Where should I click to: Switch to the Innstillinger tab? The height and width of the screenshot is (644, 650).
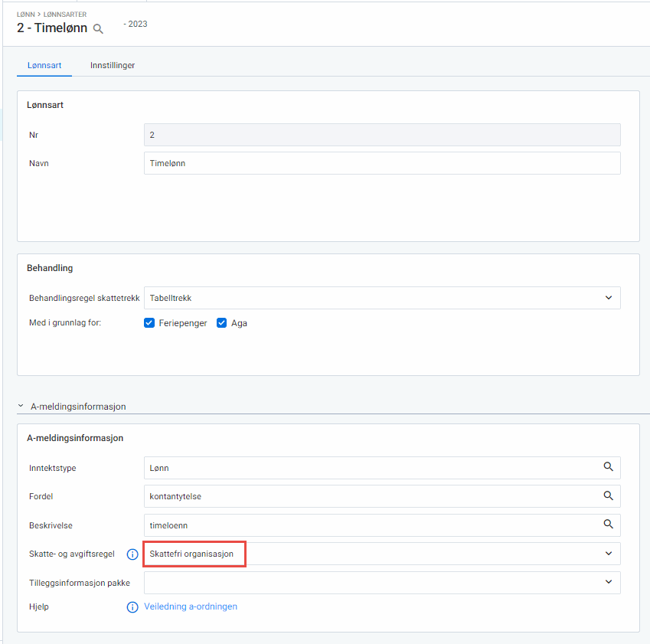pos(113,66)
